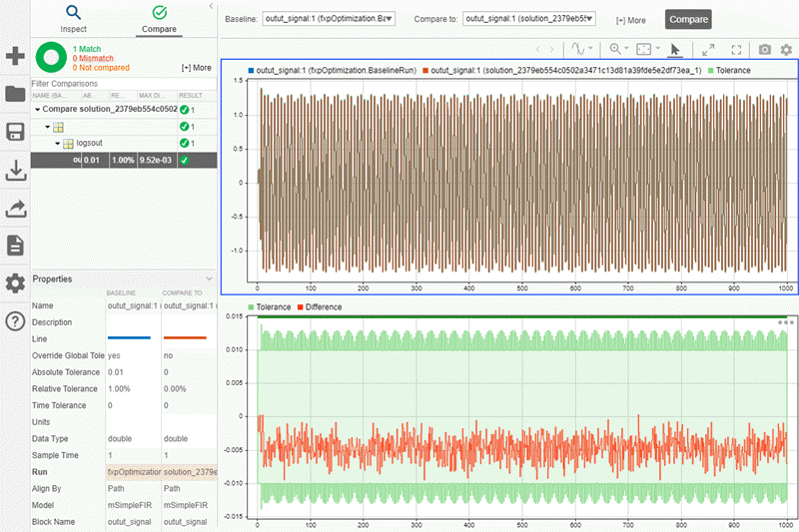Click the blue Baseline line color swatch
Image resolution: width=799 pixels, height=532 pixels.
click(129, 338)
